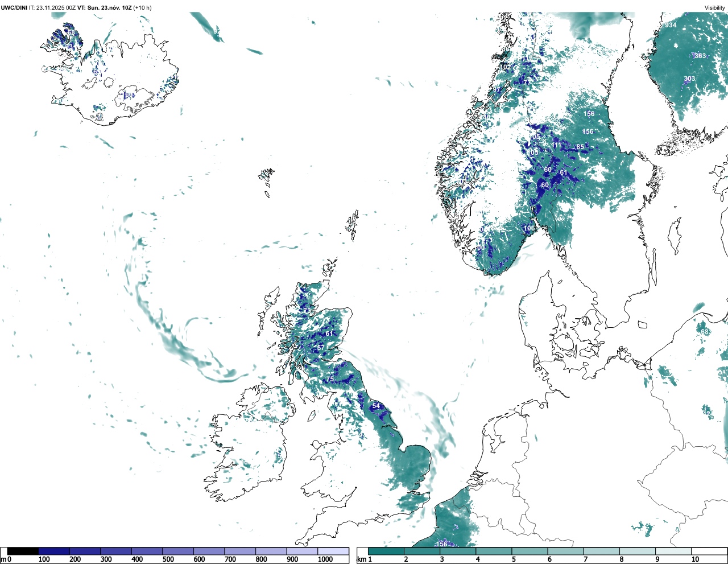This screenshot has height=564, width=728.
Task: Click the '(+10 h)' forecast offset
Action: pyautogui.click(x=142, y=7)
